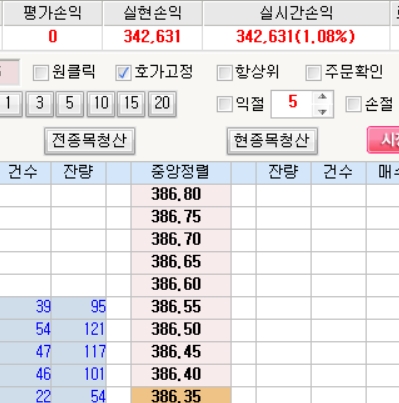Screen dimensions: 399x403
Task: Click the 실현손익 header
Action: [153, 13]
